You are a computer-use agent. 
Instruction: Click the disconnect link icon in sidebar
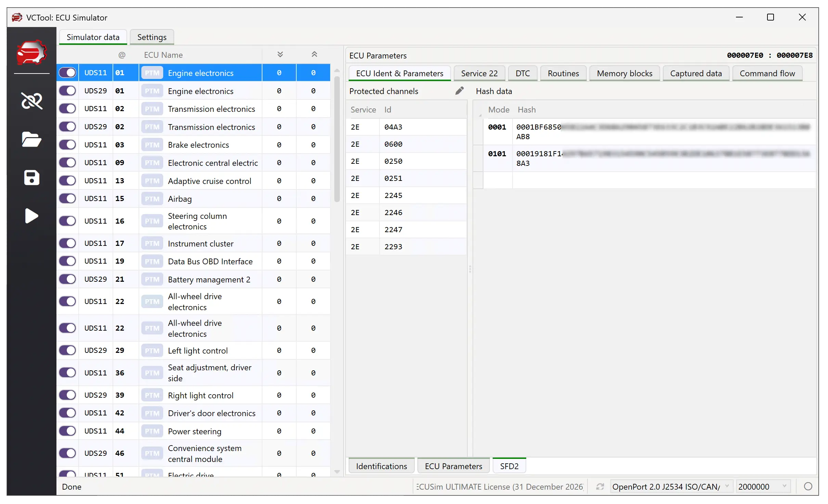(31, 101)
